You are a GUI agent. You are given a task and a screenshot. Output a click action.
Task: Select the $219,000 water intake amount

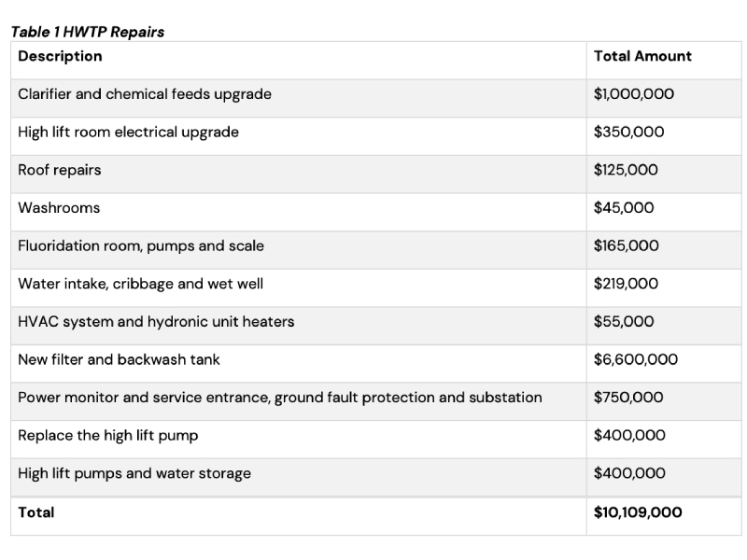(626, 284)
